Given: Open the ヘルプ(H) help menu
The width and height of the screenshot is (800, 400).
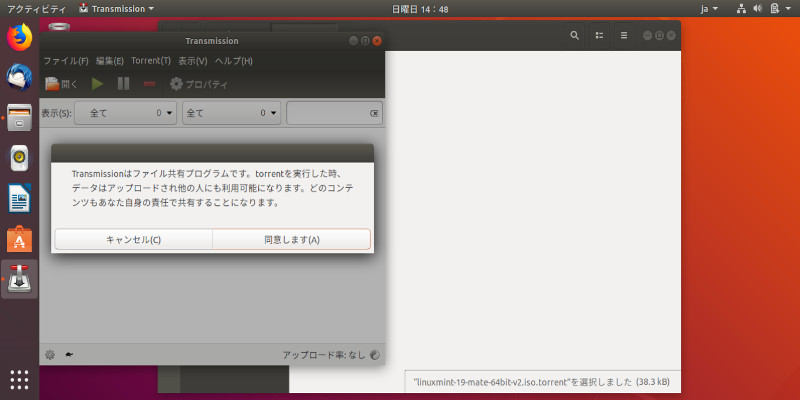Looking at the screenshot, I should pos(234,61).
